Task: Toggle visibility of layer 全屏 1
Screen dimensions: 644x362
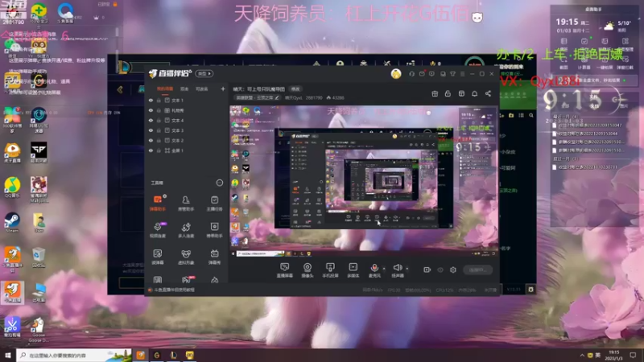Action: (x=151, y=150)
